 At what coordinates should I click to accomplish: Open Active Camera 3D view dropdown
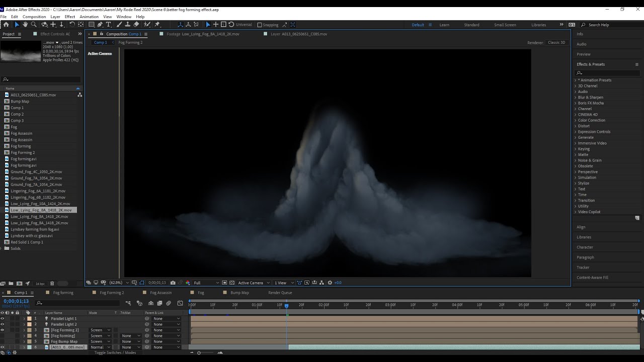253,283
